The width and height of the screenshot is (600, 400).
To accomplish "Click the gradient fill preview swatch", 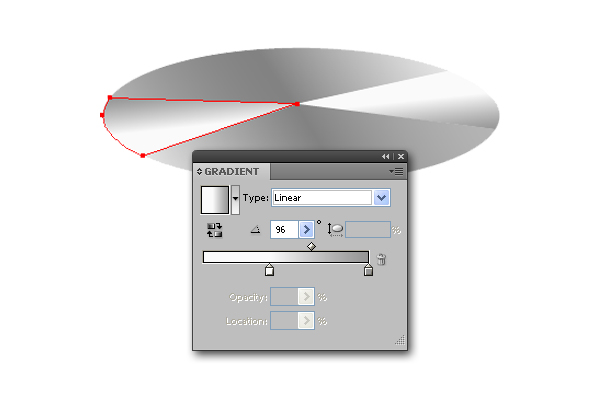I will [x=215, y=199].
